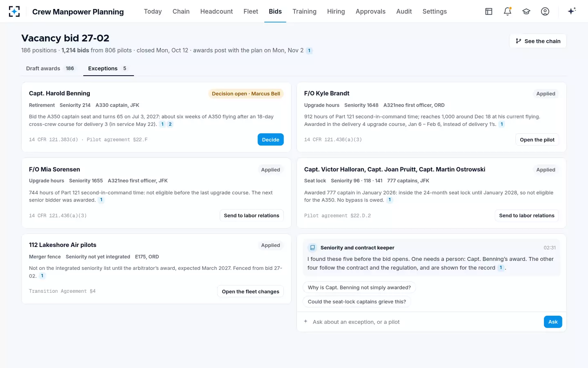Send Mia Sorensen exception to labor relations
The image size is (588, 368).
(x=252, y=215)
